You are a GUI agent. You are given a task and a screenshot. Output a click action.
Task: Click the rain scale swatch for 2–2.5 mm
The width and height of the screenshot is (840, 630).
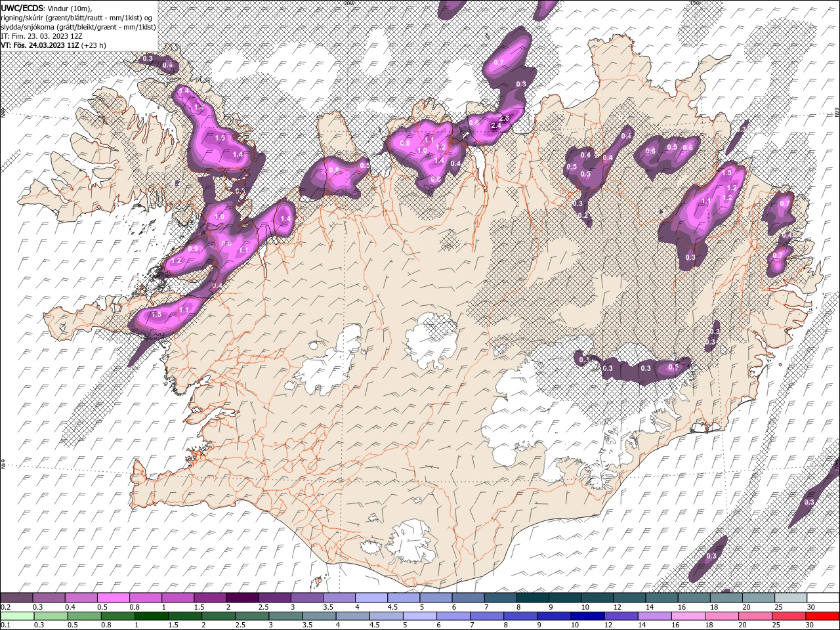pos(219,616)
